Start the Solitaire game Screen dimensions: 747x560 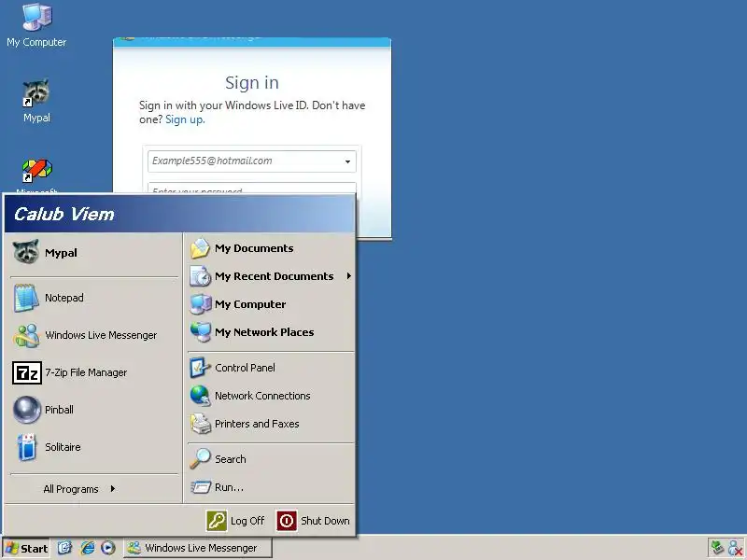pyautogui.click(x=93, y=447)
